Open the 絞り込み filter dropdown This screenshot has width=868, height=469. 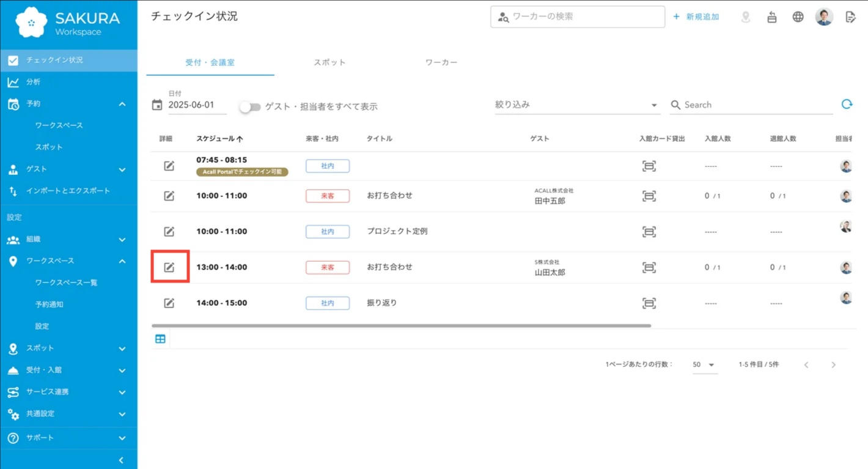[576, 105]
